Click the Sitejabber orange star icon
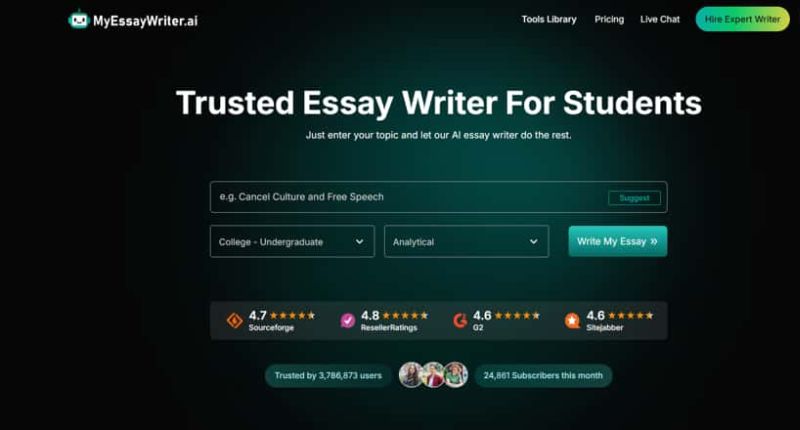 click(x=572, y=320)
